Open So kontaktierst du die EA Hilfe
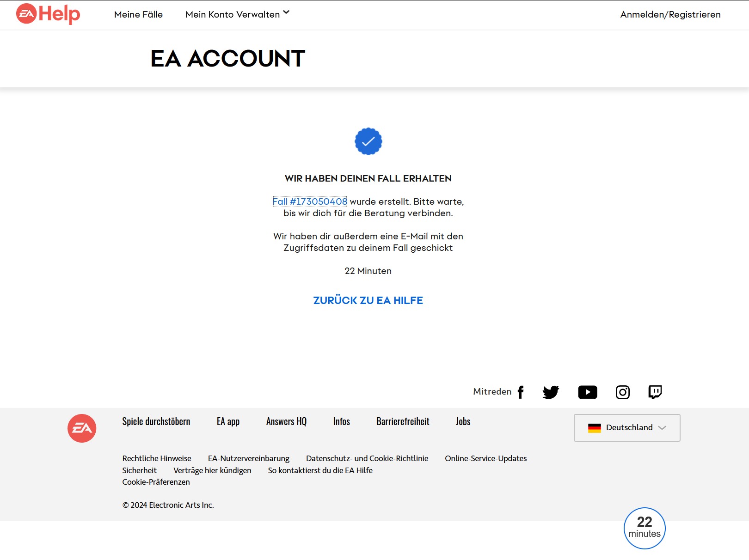Image resolution: width=749 pixels, height=560 pixels. (x=320, y=470)
